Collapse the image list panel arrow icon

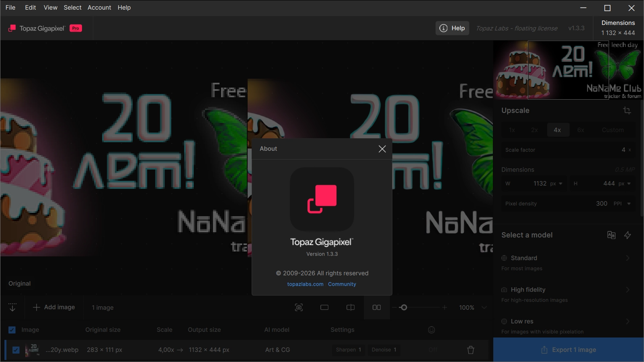12,307
